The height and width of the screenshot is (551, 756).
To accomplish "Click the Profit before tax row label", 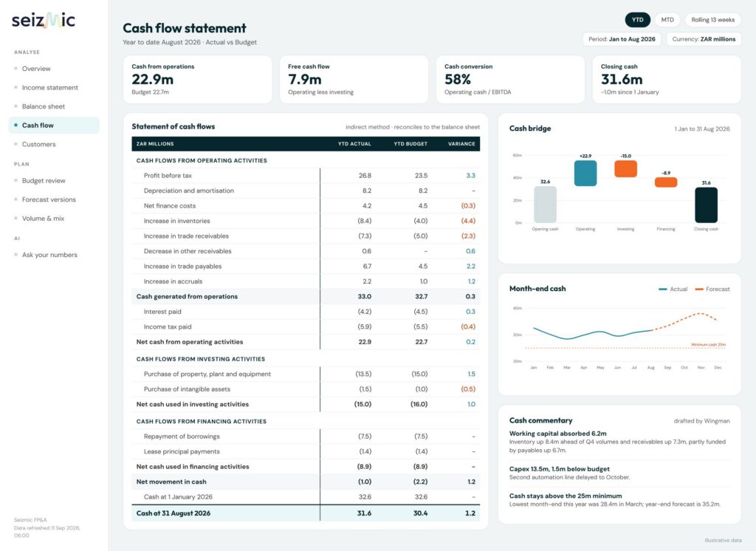I will [168, 176].
